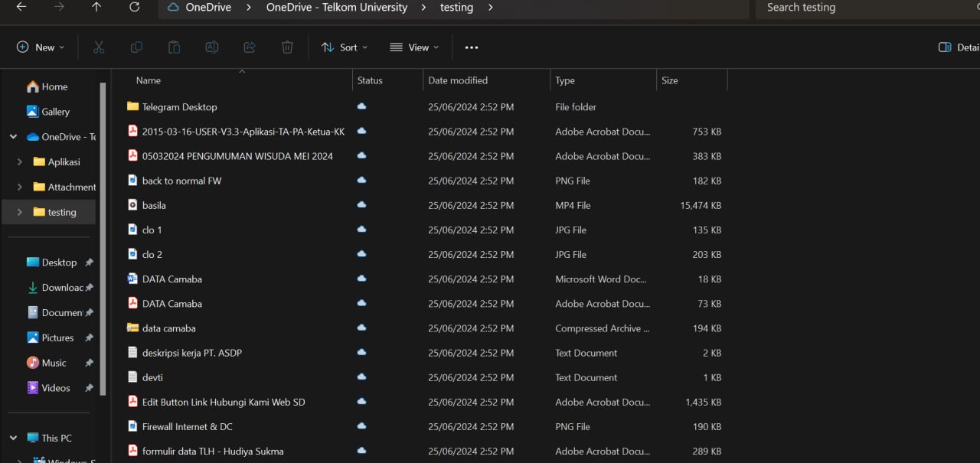Collapse the OneDrive tree node

click(13, 137)
